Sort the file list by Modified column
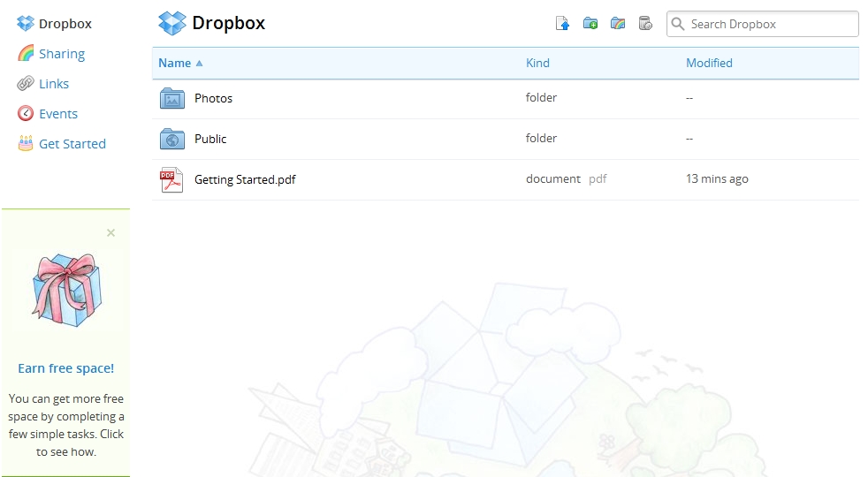The height and width of the screenshot is (477, 868). tap(709, 63)
